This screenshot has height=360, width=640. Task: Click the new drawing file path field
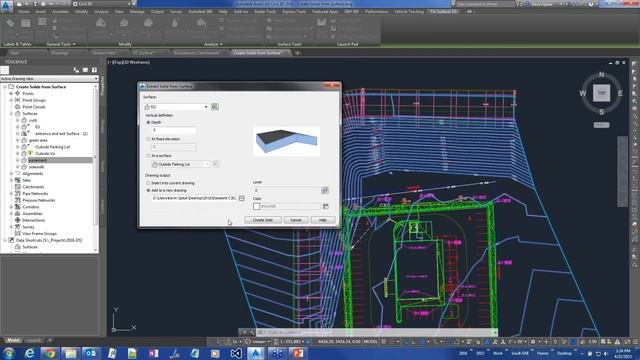194,198
